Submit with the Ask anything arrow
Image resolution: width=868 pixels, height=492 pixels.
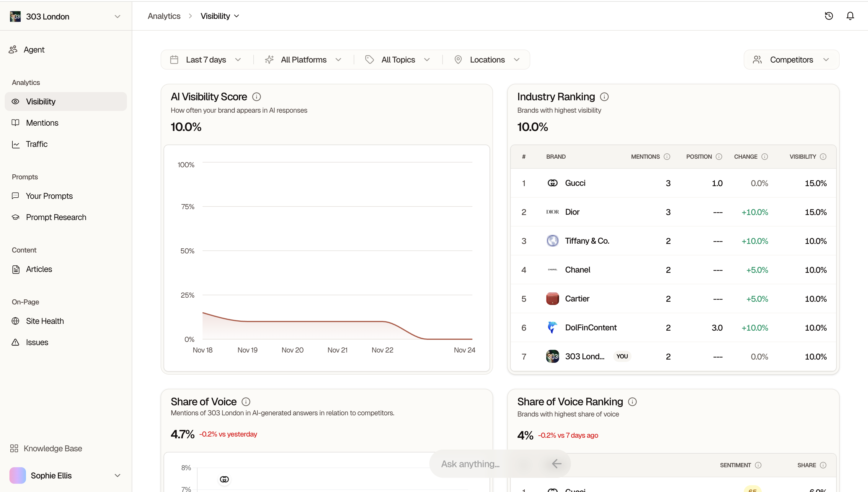click(x=557, y=464)
